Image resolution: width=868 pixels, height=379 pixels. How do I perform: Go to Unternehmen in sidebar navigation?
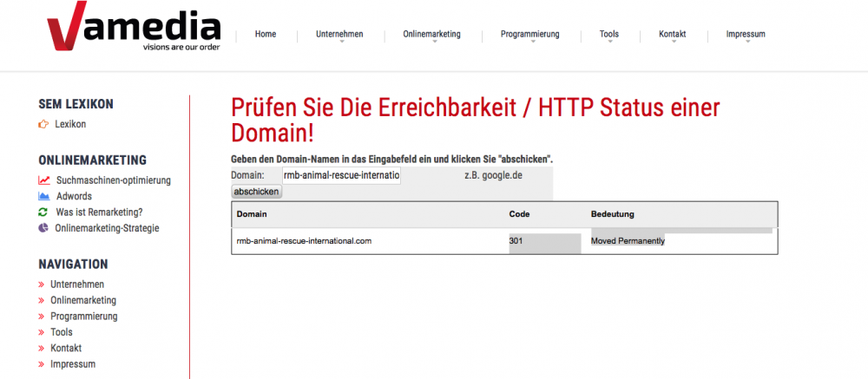77,284
